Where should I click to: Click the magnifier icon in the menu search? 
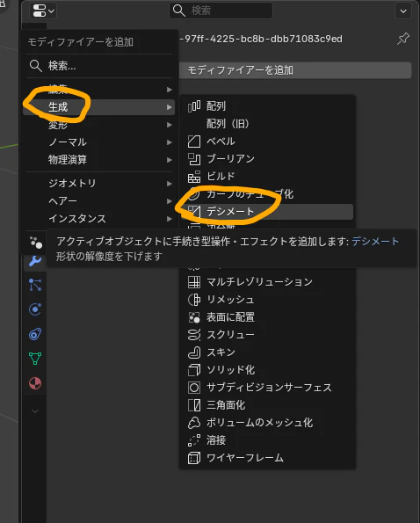click(36, 66)
